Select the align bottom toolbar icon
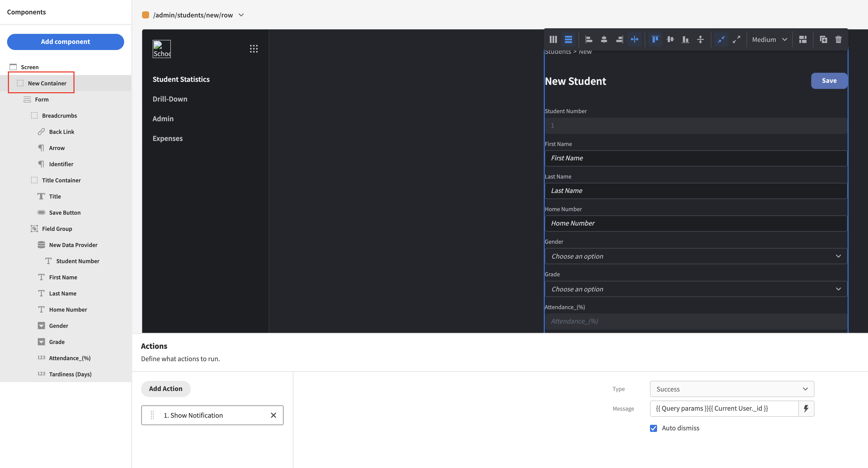The height and width of the screenshot is (468, 868). [x=685, y=39]
